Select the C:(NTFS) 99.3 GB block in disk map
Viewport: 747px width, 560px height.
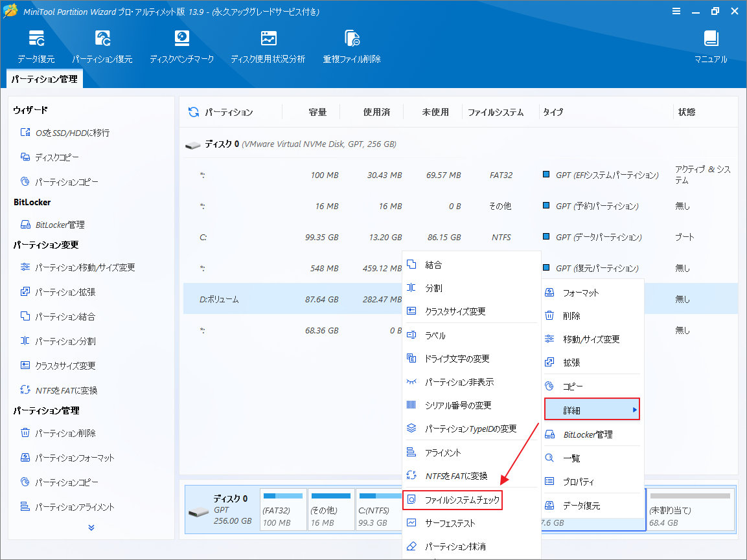380,509
